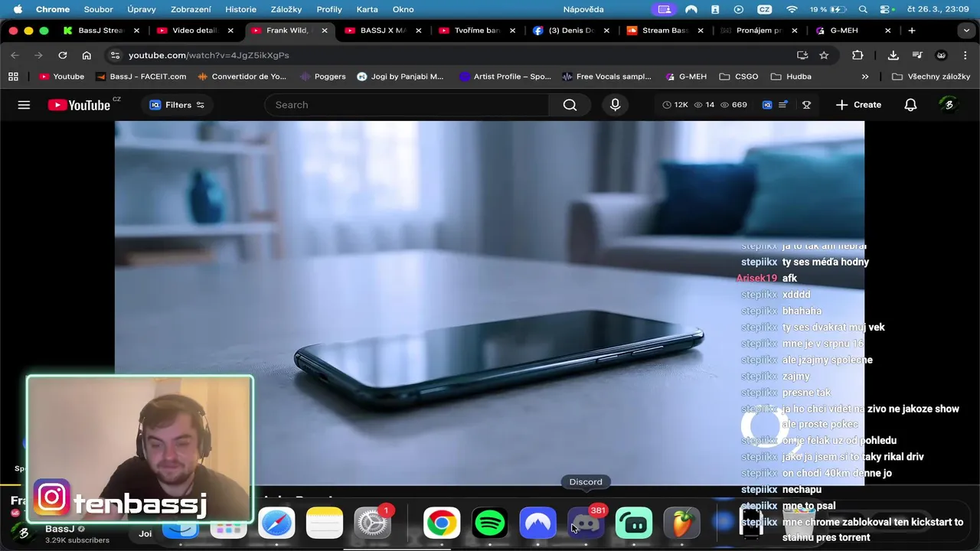The width and height of the screenshot is (980, 551).
Task: Reload the page in Chrome
Action: tap(63, 55)
